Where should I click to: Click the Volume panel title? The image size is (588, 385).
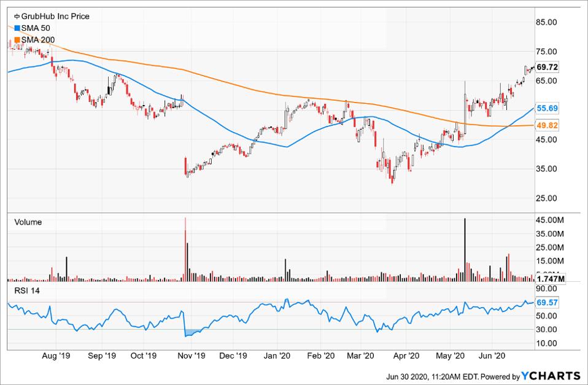coord(28,222)
